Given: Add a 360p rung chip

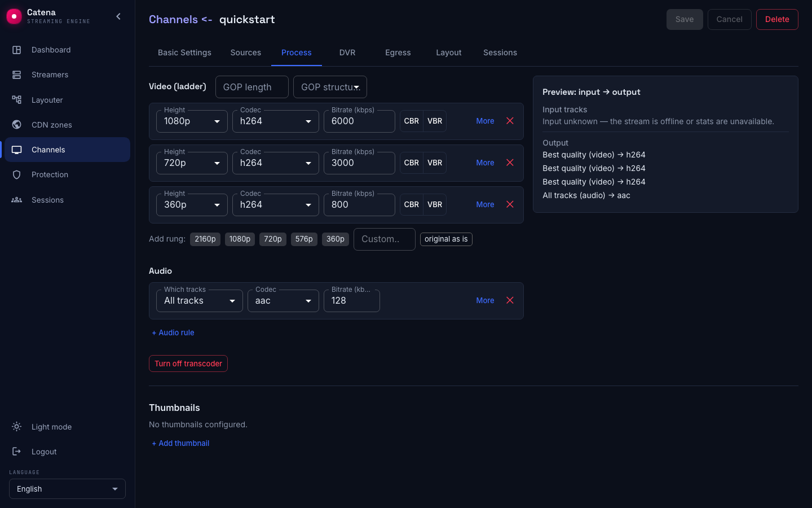Looking at the screenshot, I should [x=336, y=239].
